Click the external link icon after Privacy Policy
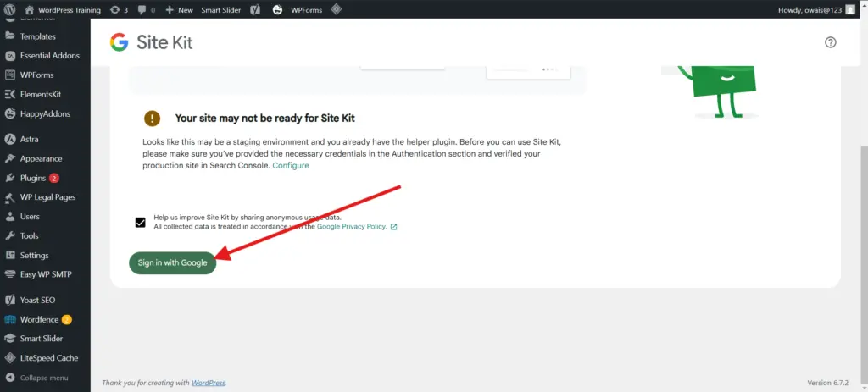The width and height of the screenshot is (868, 392). click(x=393, y=227)
